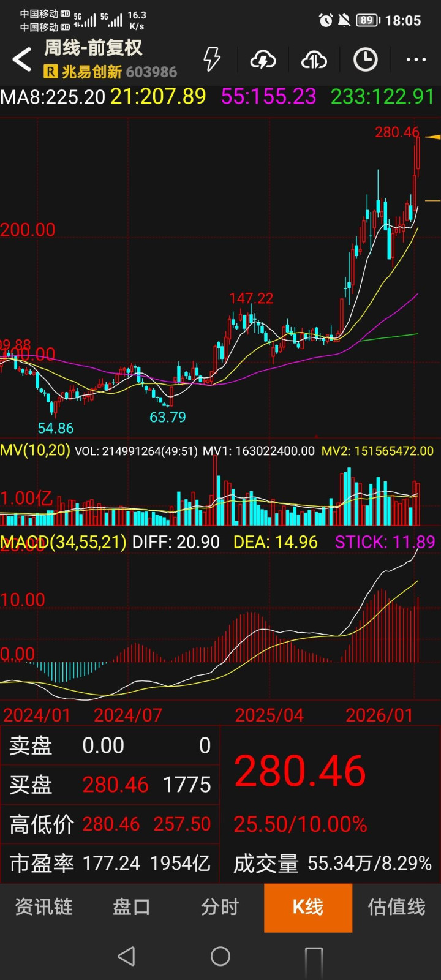
Task: Tap the 2025/04 date axis label
Action: [x=269, y=715]
